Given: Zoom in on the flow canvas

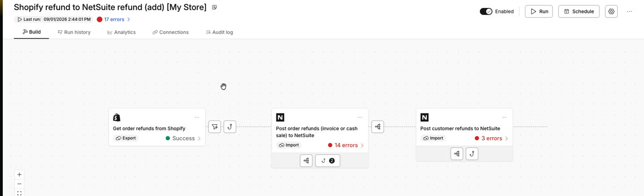Looking at the screenshot, I should (x=19, y=175).
